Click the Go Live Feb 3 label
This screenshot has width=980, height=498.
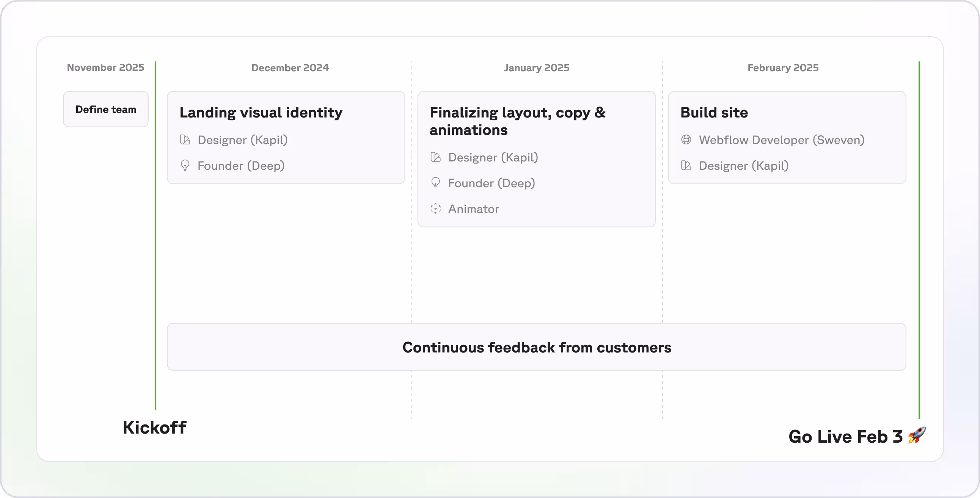845,437
